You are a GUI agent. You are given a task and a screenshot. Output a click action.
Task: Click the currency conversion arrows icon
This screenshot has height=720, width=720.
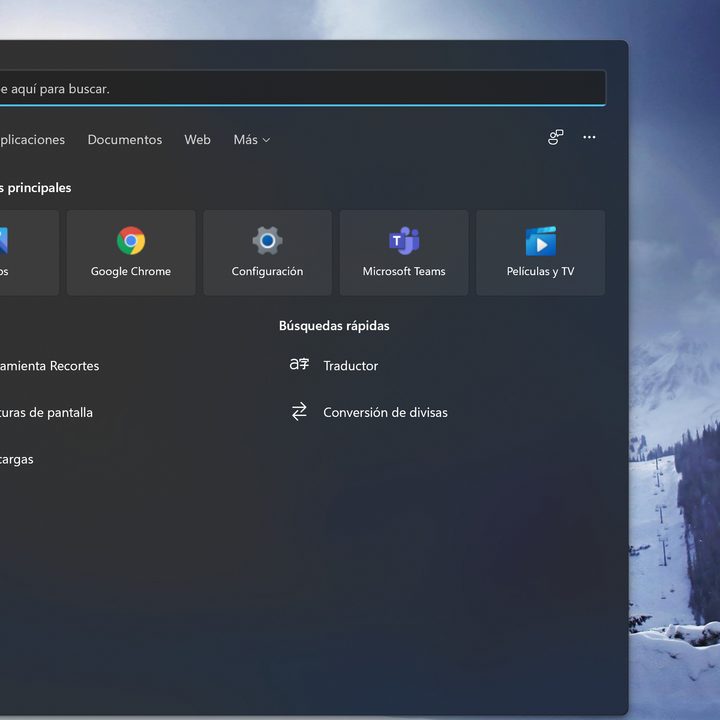[299, 411]
